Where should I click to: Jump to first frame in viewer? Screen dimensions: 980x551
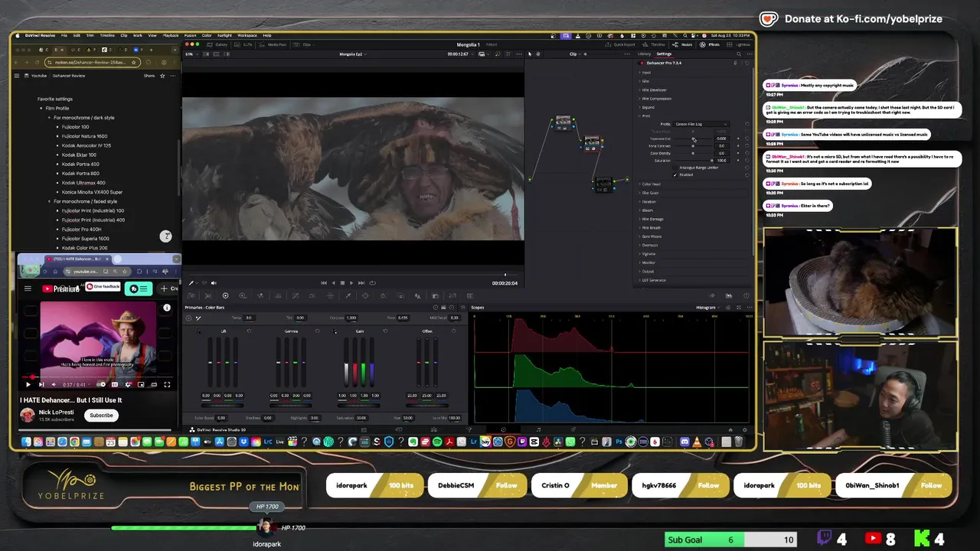pyautogui.click(x=323, y=283)
